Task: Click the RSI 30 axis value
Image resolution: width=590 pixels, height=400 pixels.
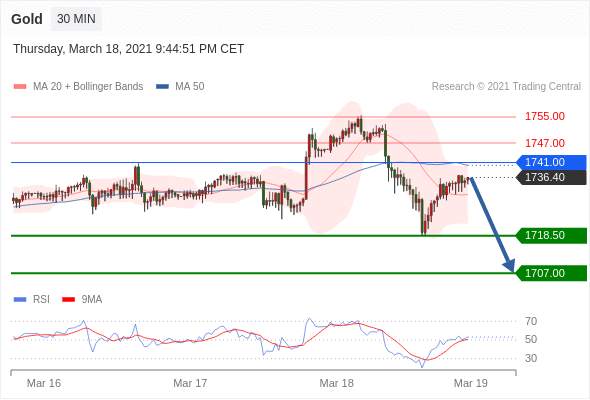Action: [531, 358]
